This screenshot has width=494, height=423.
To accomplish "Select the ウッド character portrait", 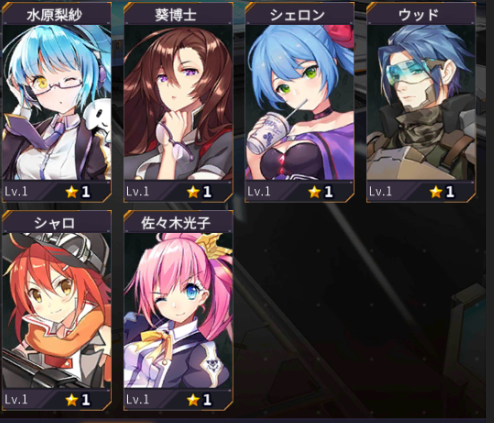I will coord(421,102).
